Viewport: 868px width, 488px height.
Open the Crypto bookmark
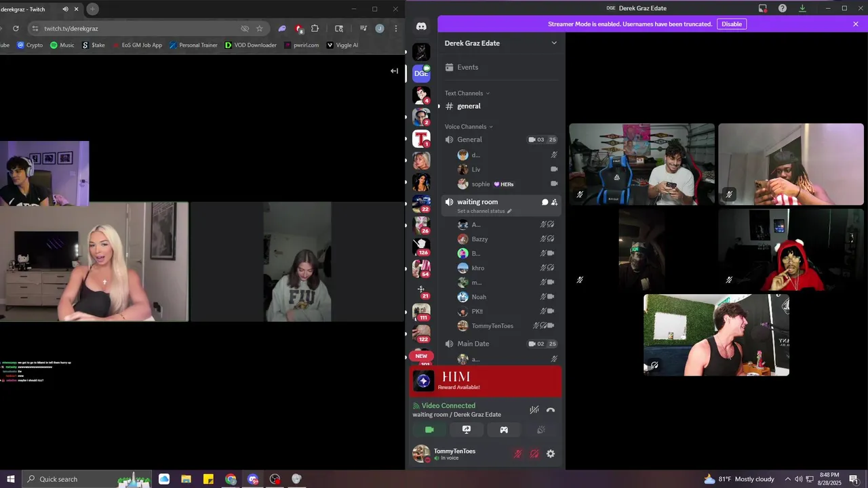(30, 45)
